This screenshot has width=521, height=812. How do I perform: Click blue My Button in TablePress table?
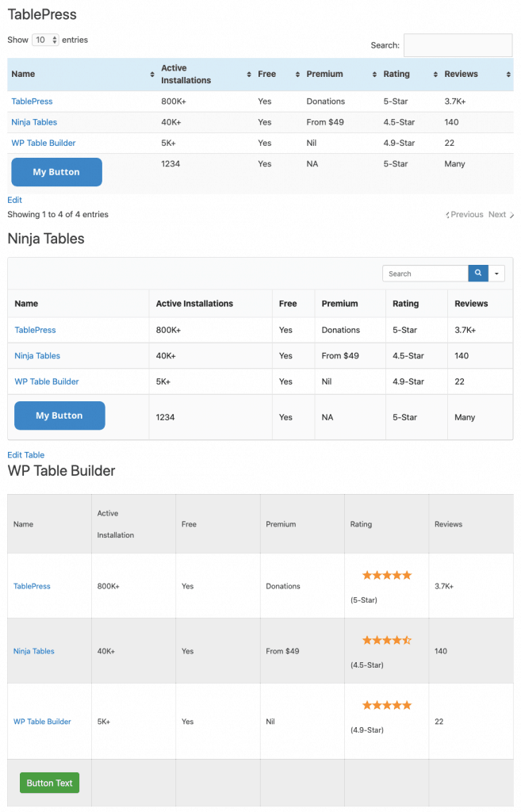coord(56,172)
